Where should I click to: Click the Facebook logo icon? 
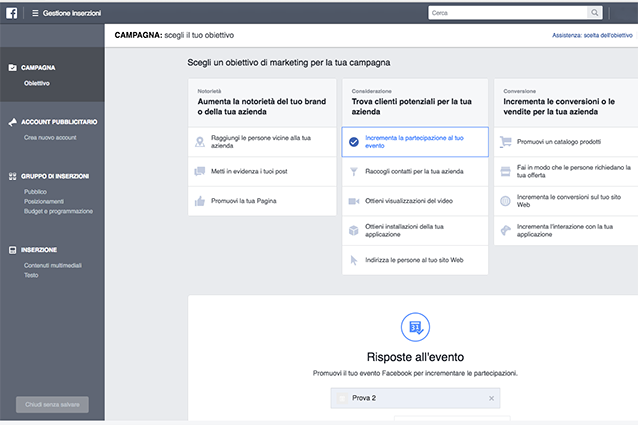click(x=11, y=13)
